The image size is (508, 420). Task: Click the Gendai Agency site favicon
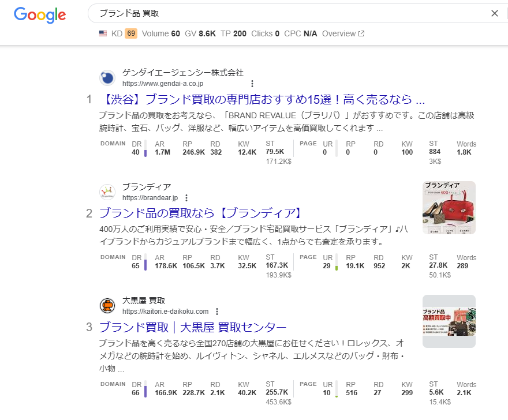[x=107, y=78]
